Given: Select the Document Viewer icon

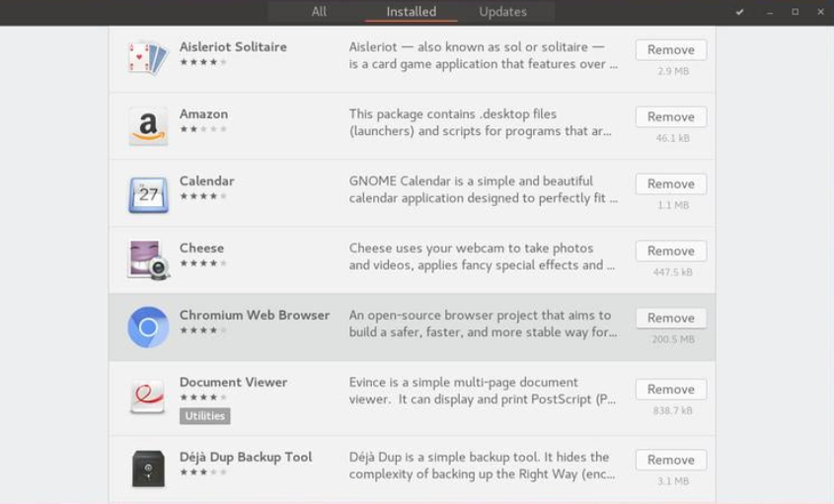Looking at the screenshot, I should click(148, 396).
